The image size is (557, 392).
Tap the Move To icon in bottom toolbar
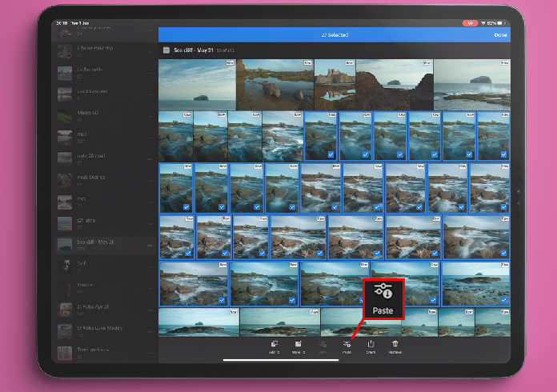298,344
